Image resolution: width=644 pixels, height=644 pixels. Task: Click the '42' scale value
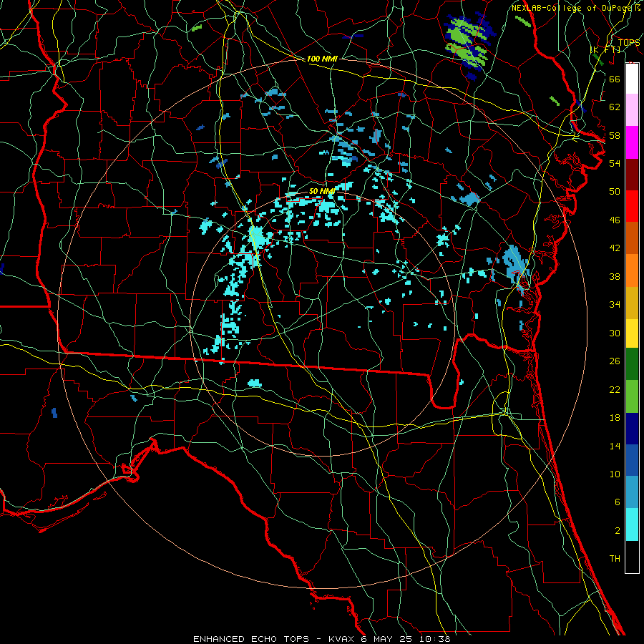pos(615,248)
